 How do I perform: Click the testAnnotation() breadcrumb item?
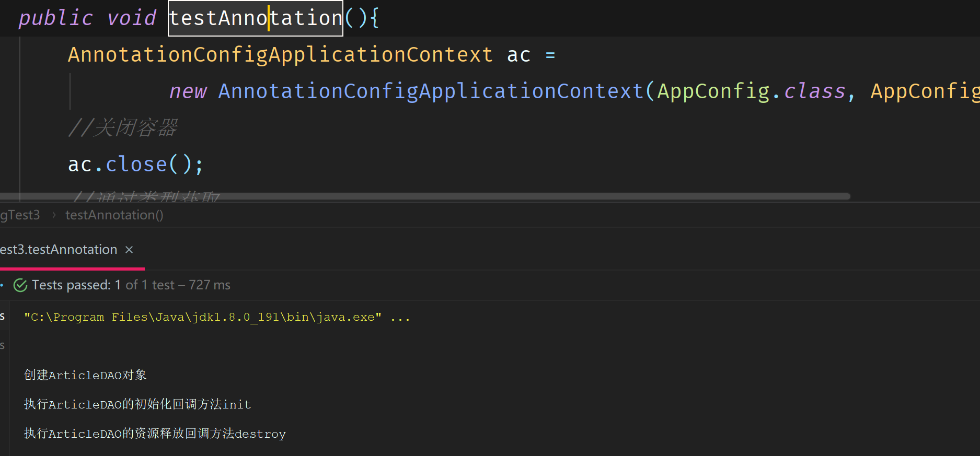(114, 215)
